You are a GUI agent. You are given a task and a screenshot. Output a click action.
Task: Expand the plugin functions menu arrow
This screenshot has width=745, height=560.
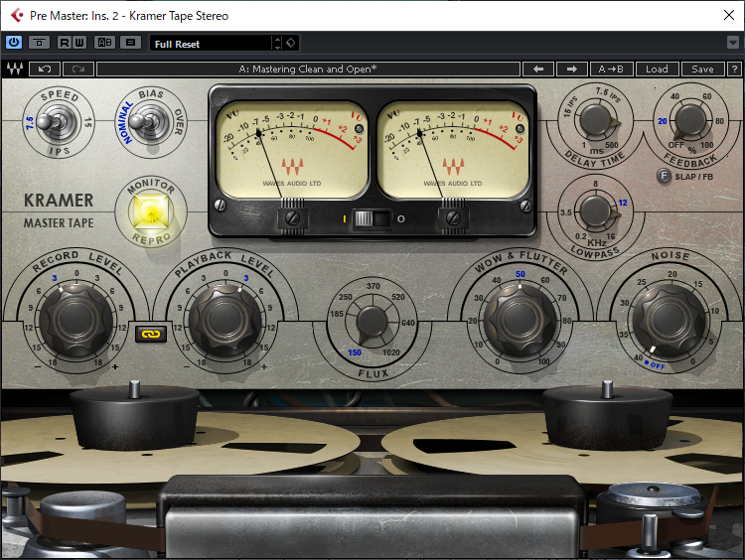tap(733, 43)
